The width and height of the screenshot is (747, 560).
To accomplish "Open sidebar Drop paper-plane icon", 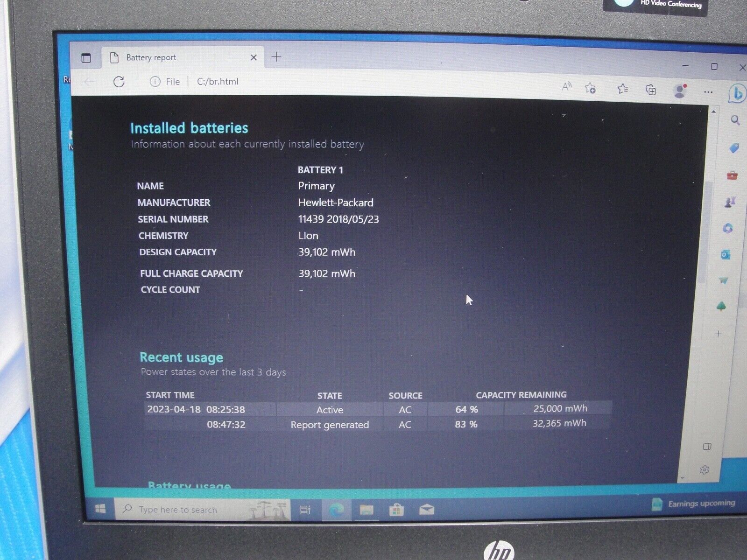I will pos(724,280).
